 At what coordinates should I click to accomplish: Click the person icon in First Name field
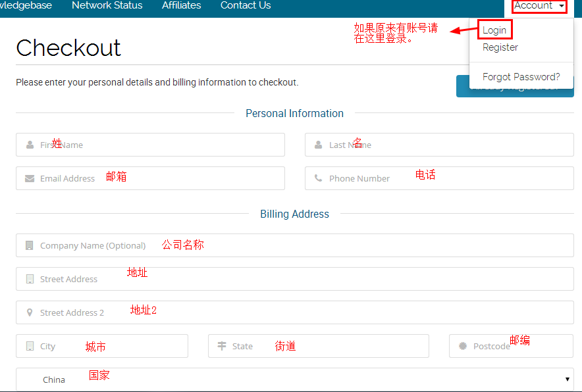pos(30,145)
